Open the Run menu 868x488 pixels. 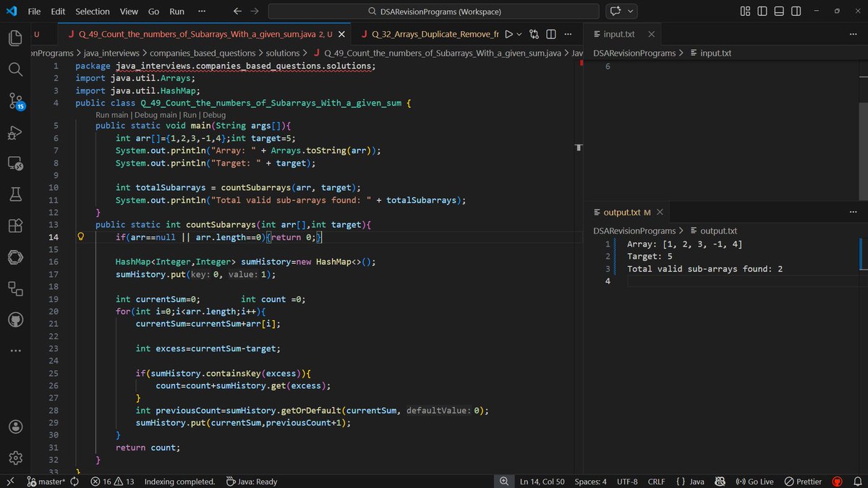coord(176,12)
